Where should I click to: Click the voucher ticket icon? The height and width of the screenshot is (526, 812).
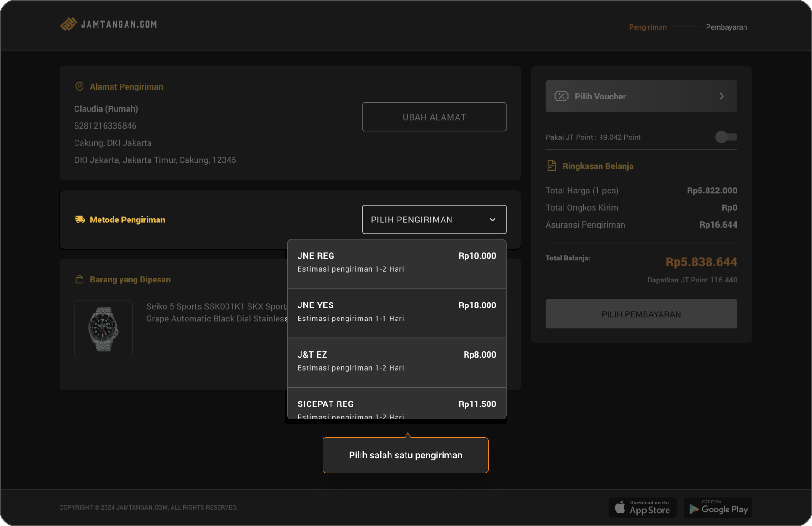pos(561,96)
